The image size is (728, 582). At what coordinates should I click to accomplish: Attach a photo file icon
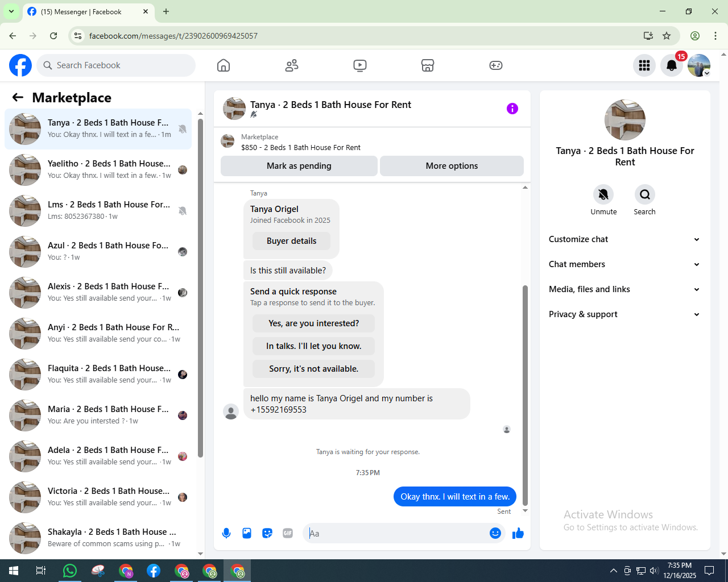[247, 533]
